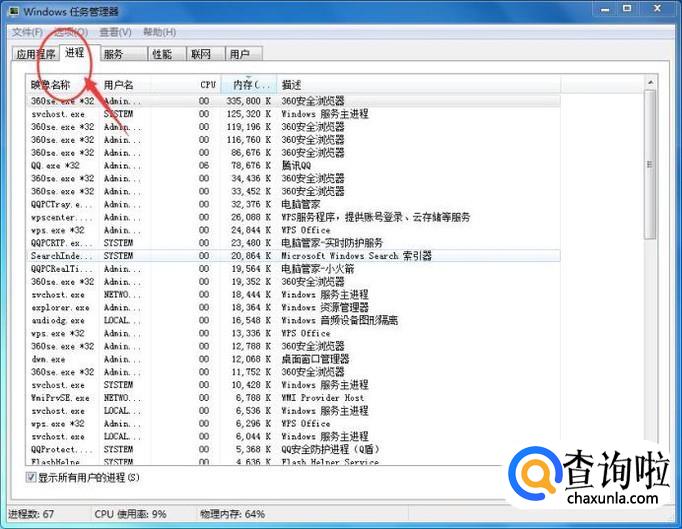Viewport: 682px width, 529px height.
Task: Switch to the 服务 tab
Action: pos(124,54)
